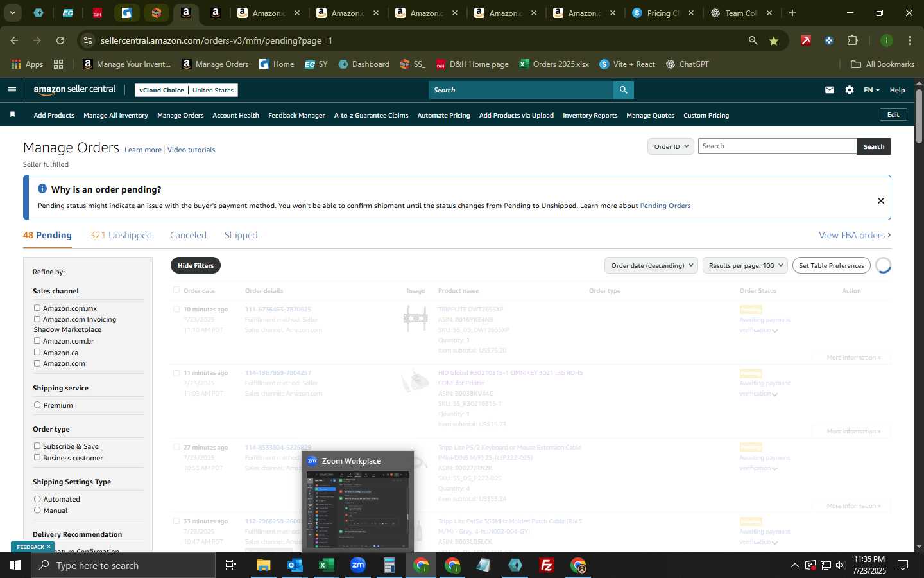Viewport: 924px width, 578px height.
Task: Open the Pending Orders help link
Action: [665, 206]
